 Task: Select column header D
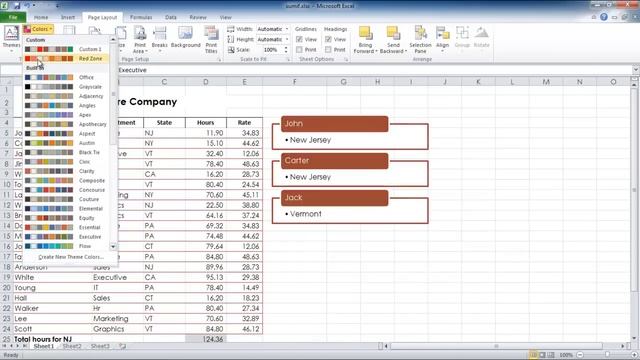[x=205, y=82]
